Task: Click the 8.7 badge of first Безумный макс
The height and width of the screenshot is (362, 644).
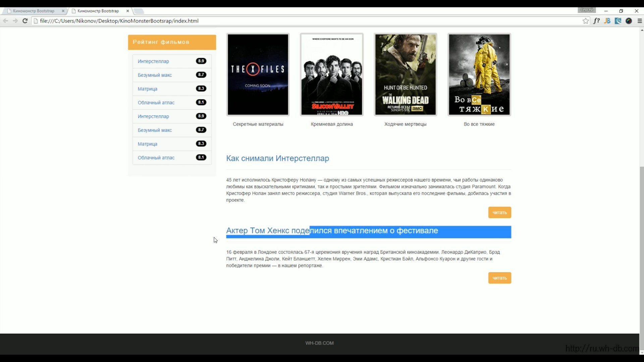Action: [201, 75]
